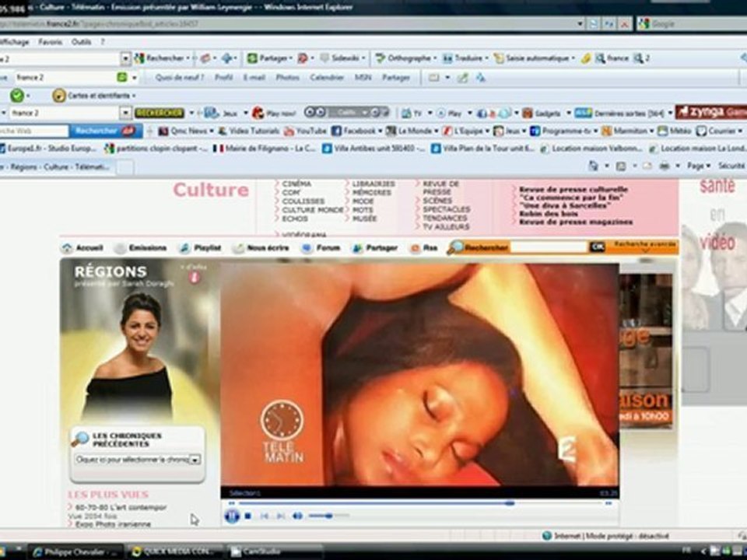747x560 pixels.
Task: Open CamStudio from the taskbar
Action: (275, 552)
